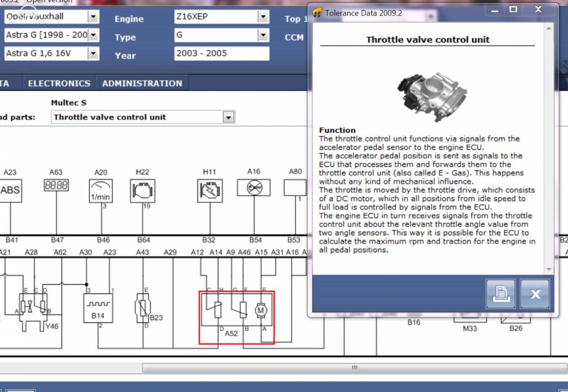Click the engine warning lamp symbol H22
Screen dimensions: 568x392
click(x=142, y=191)
